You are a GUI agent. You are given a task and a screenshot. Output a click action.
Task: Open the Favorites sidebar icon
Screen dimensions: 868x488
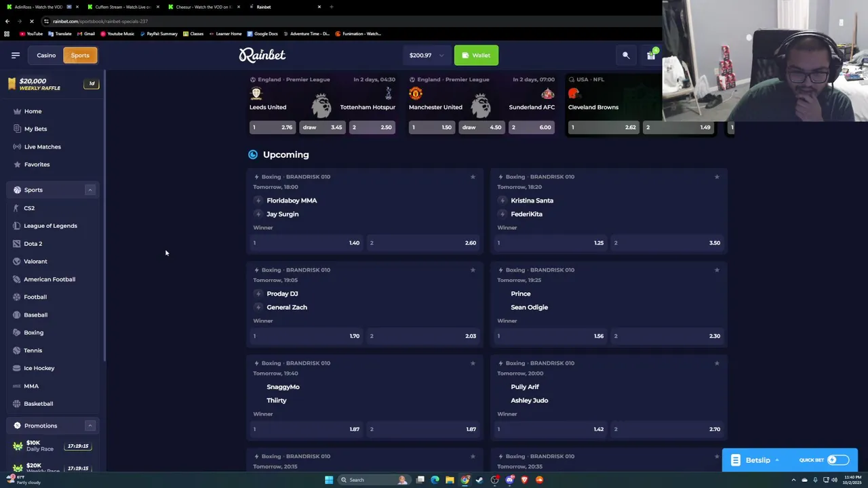coord(17,164)
